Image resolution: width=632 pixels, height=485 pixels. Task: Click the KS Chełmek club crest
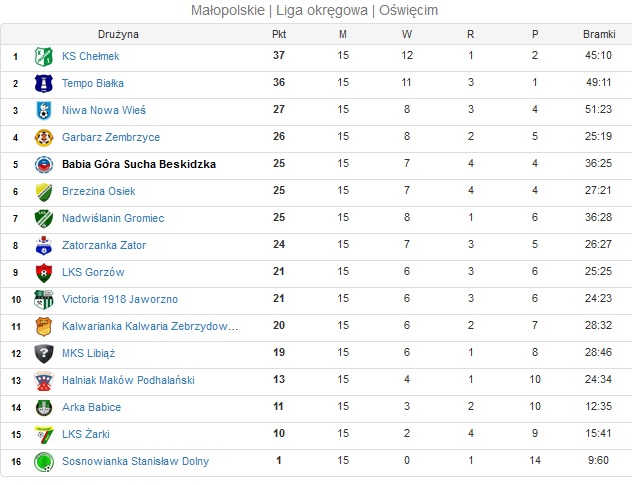(x=44, y=56)
